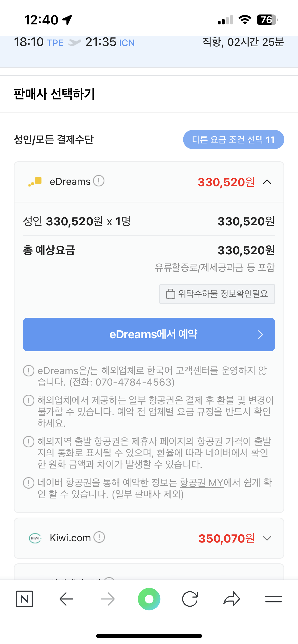298x644 pixels.
Task: Collapse the eDreams 330,520원 section
Action: pyautogui.click(x=267, y=182)
